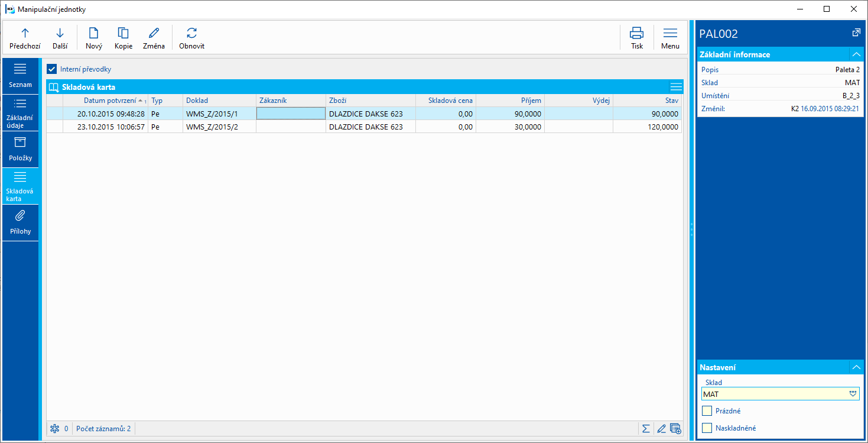Image resolution: width=868 pixels, height=443 pixels.
Task: Uncheck Interní převodky checkbox
Action: (52, 69)
